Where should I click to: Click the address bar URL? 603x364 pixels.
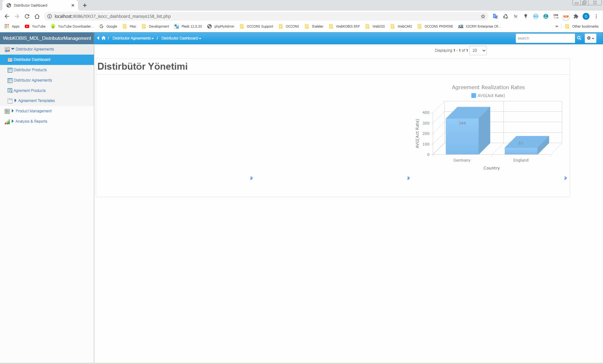pos(113,16)
